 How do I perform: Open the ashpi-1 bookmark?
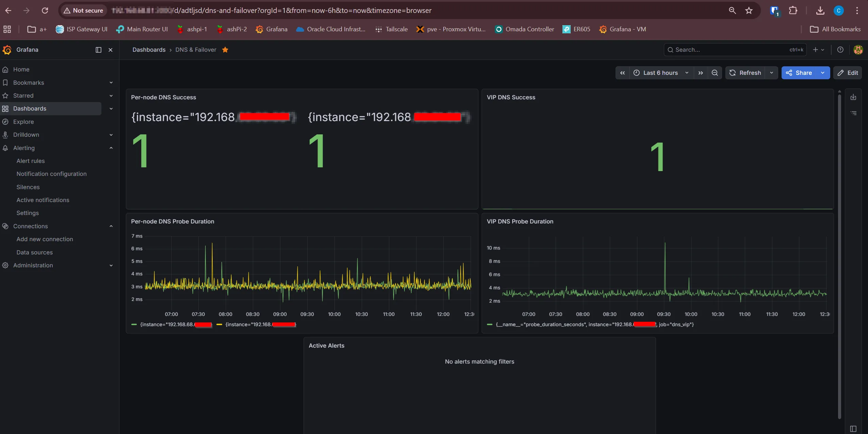pos(192,29)
